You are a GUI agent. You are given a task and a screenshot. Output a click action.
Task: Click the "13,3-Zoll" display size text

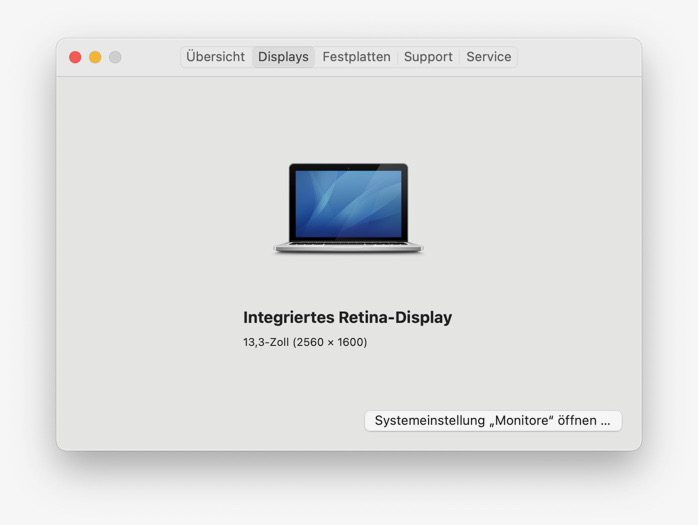click(265, 342)
